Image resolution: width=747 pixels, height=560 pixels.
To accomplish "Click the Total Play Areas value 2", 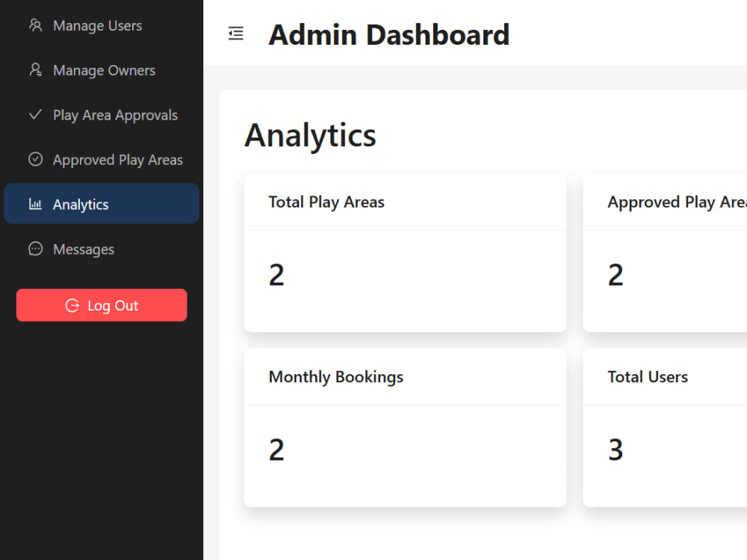I will [277, 276].
